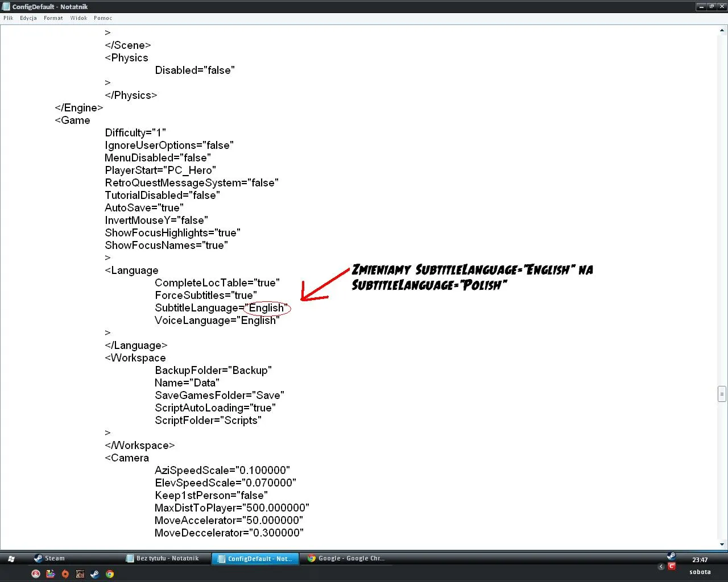This screenshot has height=582, width=728.
Task: Switch to Google Chrome taskbar window
Action: pos(348,559)
